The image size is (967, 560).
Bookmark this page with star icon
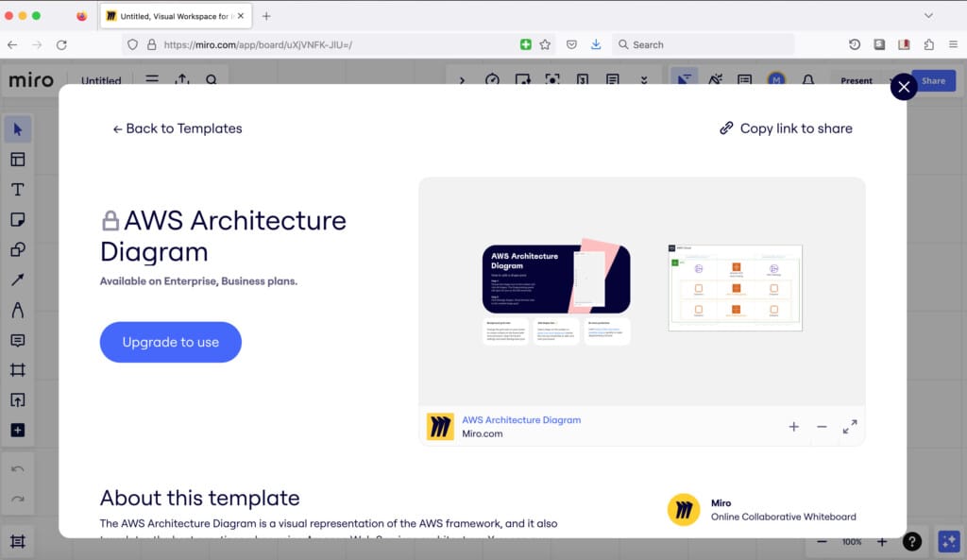545,44
